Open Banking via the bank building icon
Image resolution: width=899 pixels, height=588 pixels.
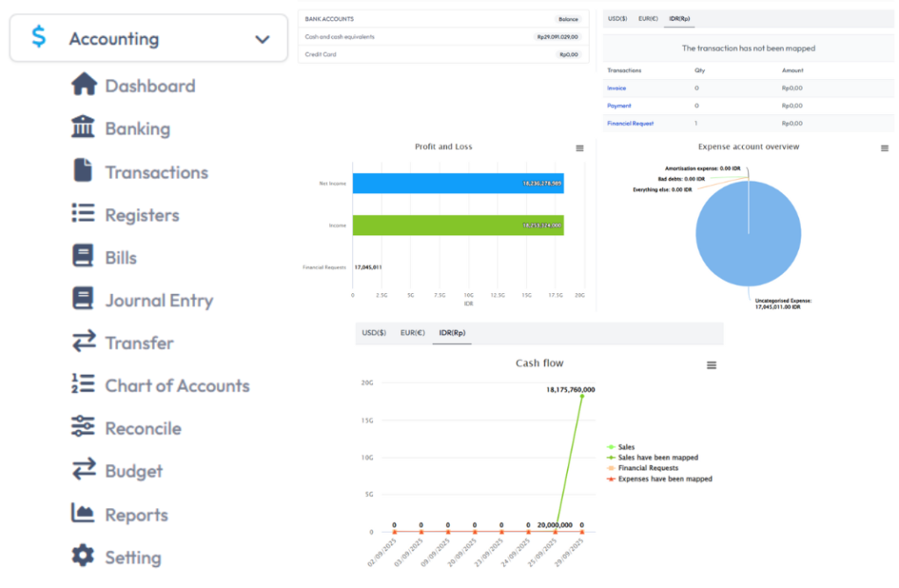tap(83, 128)
